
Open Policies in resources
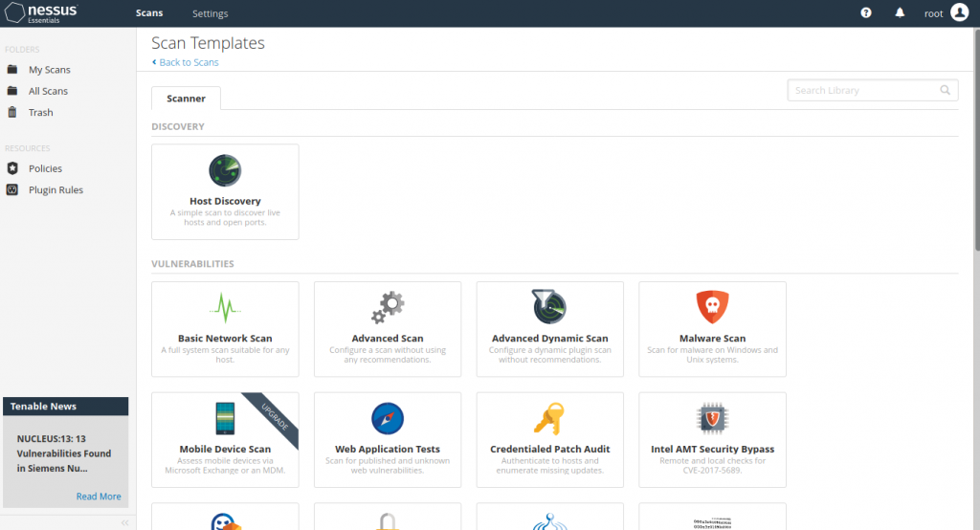45,168
